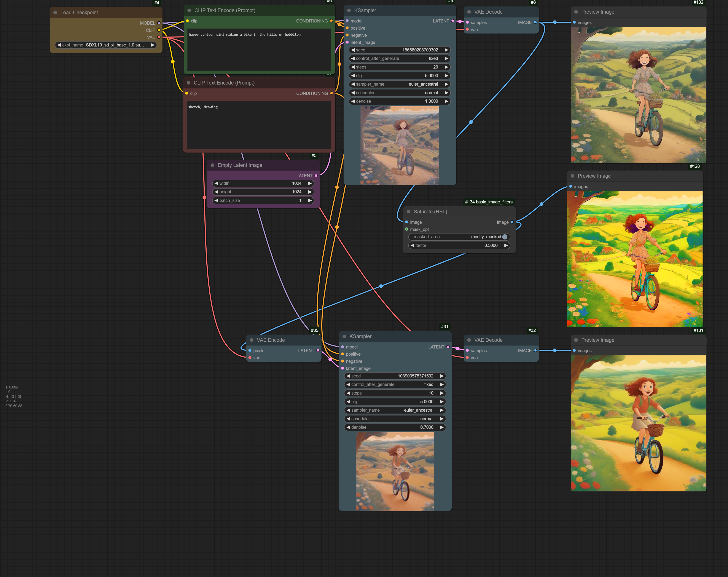Collapse the bottom KSampler node dot
728x577 pixels.
(x=344, y=336)
